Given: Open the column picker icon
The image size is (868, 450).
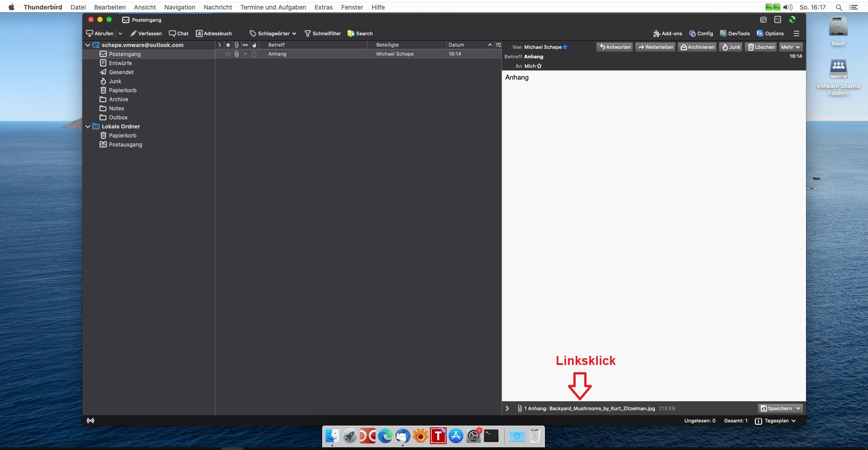Looking at the screenshot, I should point(498,45).
